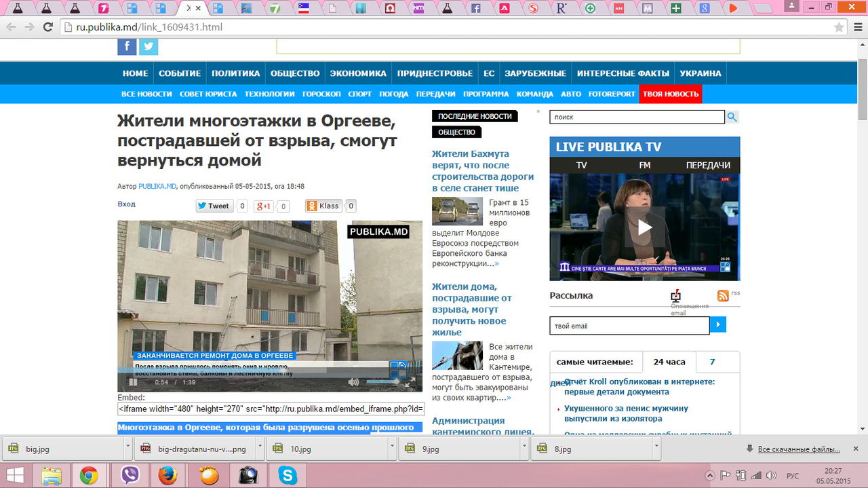Adjust the video volume slider
Screen dimensions: 868x488
pos(383,382)
